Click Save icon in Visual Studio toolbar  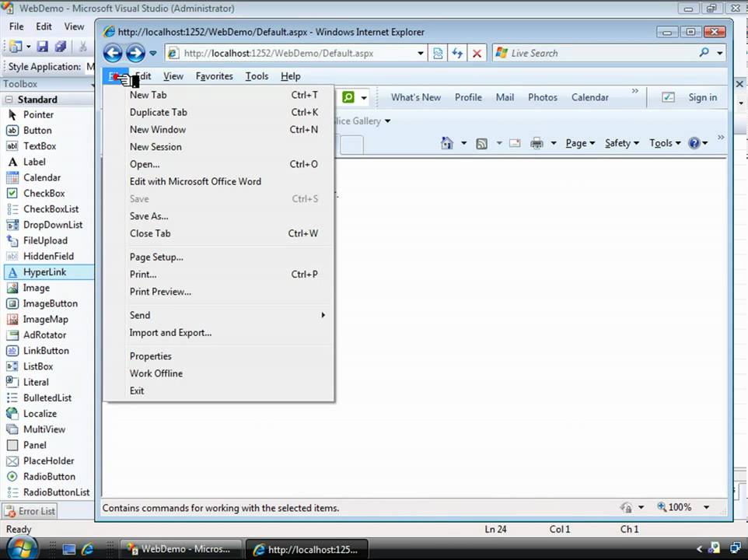[x=43, y=46]
